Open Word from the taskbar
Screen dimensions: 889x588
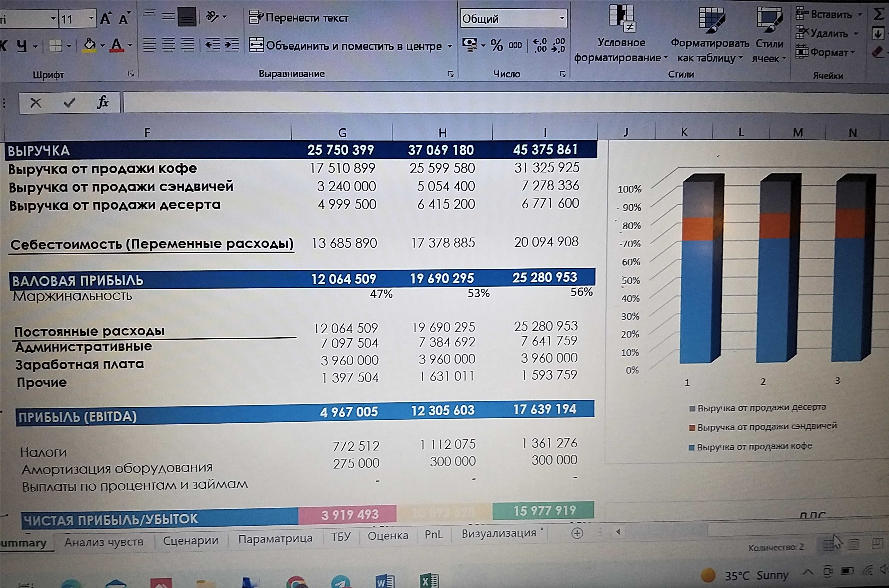[x=385, y=581]
